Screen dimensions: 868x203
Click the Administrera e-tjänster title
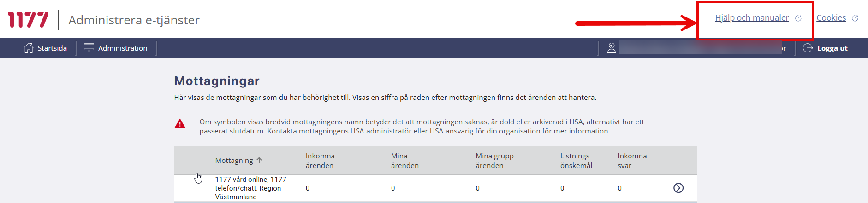134,20
